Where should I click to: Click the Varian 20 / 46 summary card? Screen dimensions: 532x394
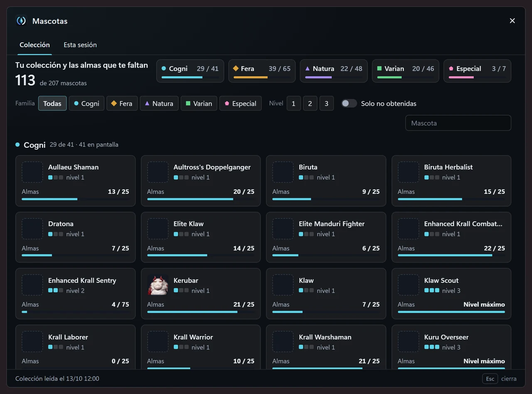(x=406, y=71)
